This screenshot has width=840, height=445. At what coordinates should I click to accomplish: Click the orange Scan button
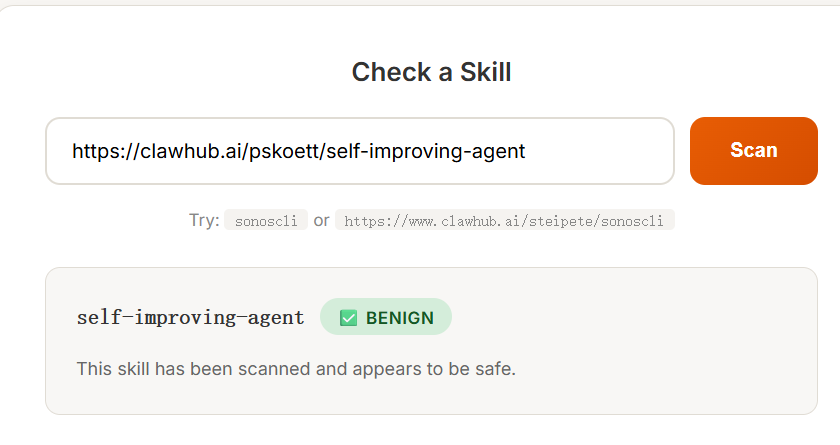coord(753,151)
